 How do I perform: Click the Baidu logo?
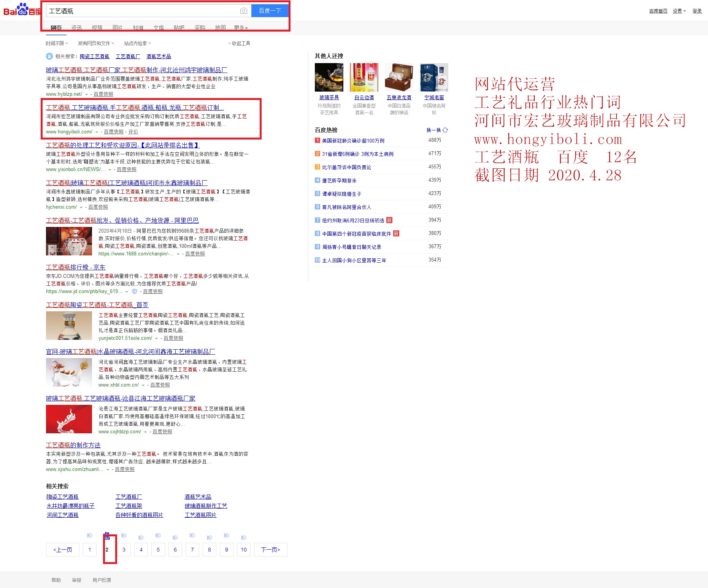22,10
